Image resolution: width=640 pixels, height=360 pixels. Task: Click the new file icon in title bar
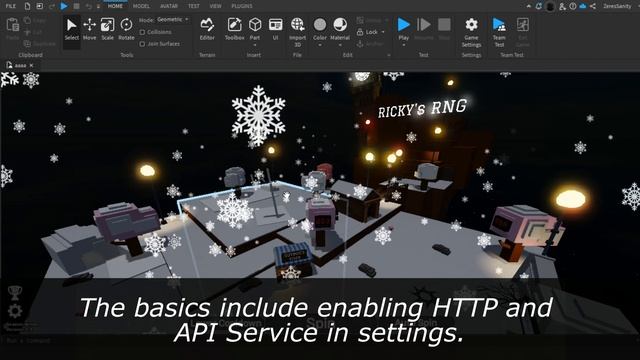(x=27, y=6)
